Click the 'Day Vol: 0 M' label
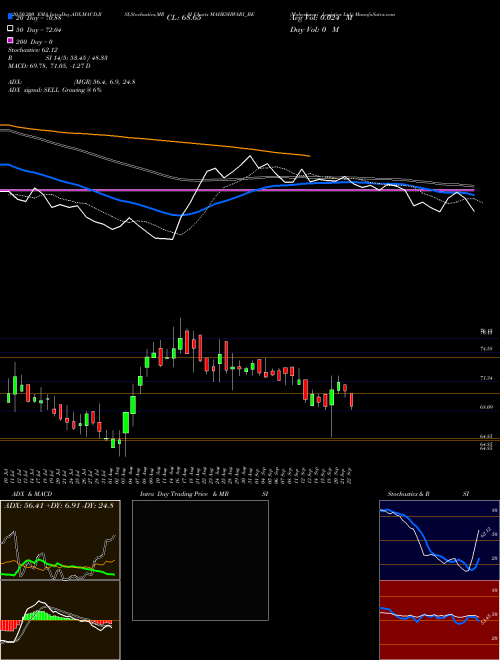Screen dimensions: 500x660 coord(314,30)
